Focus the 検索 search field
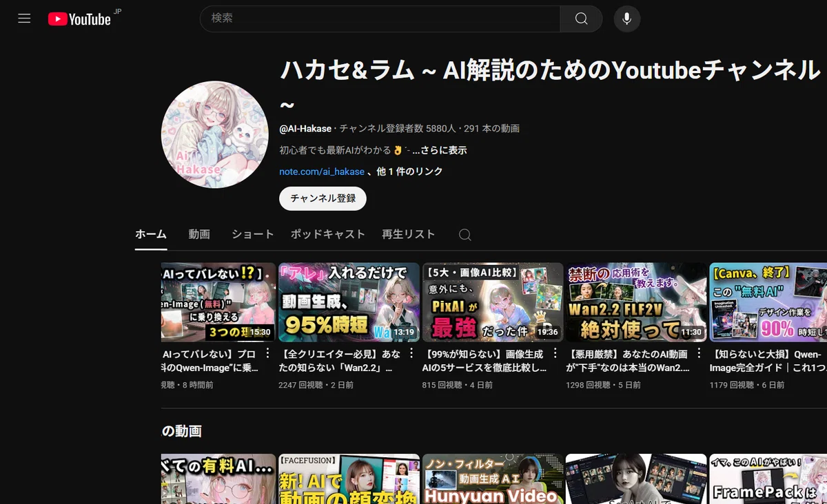Viewport: 827px width, 504px height. [380, 19]
